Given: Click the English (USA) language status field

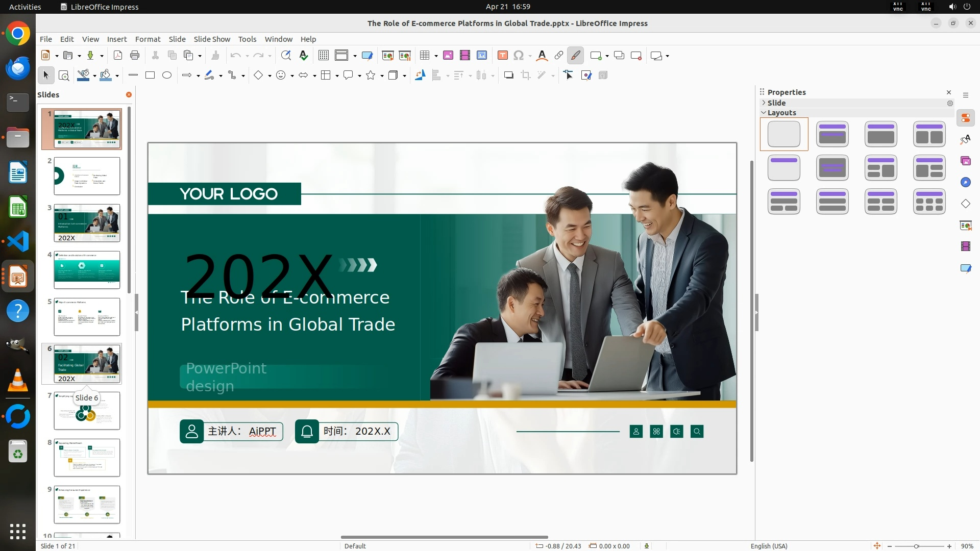Looking at the screenshot, I should (769, 546).
